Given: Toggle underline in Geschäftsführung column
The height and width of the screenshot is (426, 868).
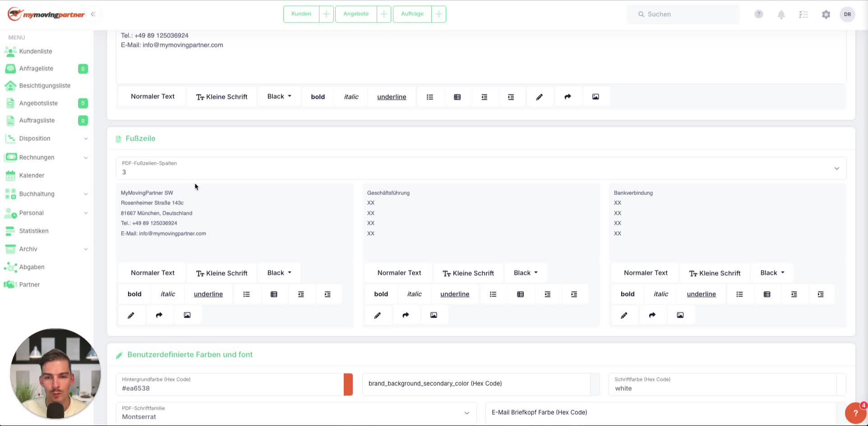Looking at the screenshot, I should click(x=455, y=294).
